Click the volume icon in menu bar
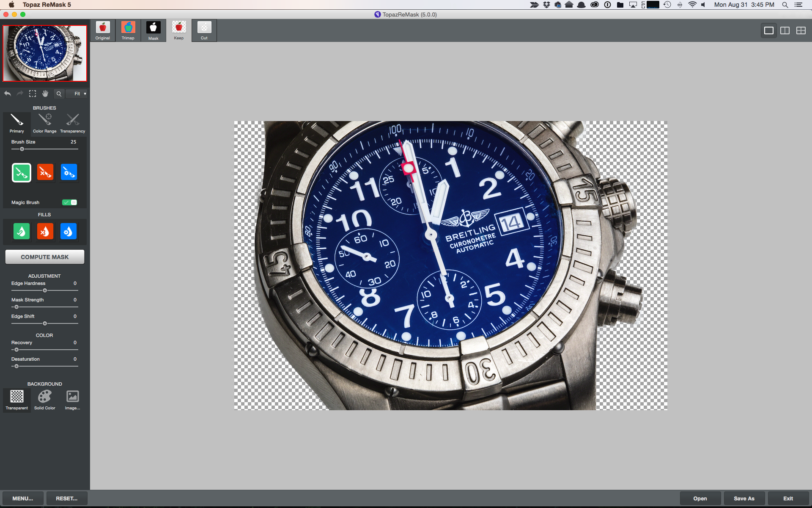 [x=704, y=5]
